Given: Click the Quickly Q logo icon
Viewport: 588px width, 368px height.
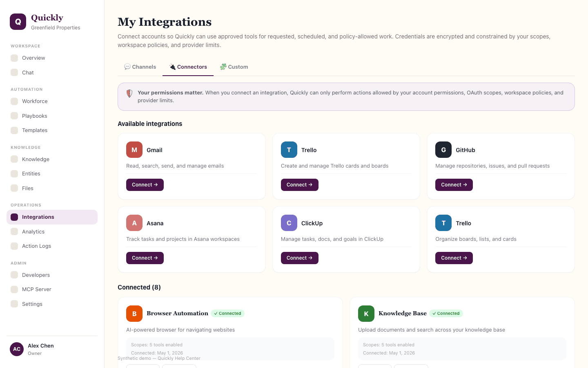Looking at the screenshot, I should [18, 22].
